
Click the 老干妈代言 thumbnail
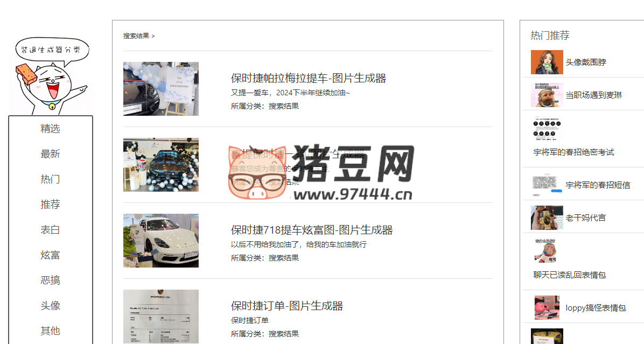[x=547, y=218]
